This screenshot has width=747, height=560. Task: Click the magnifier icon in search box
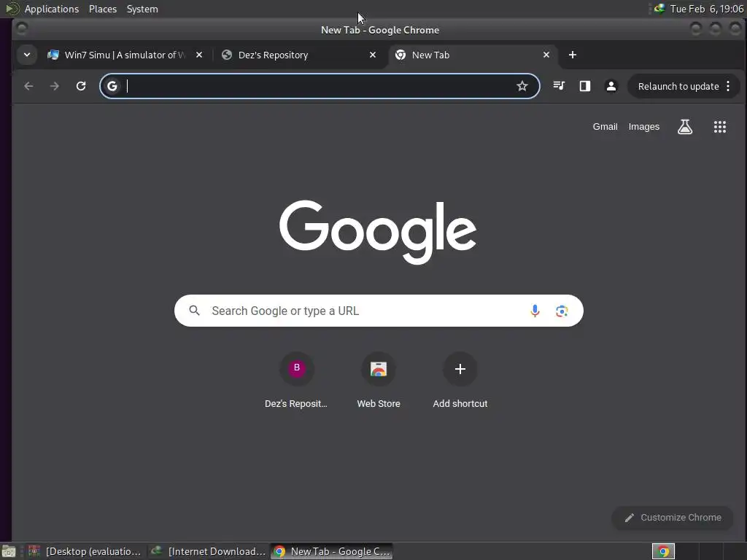194,311
